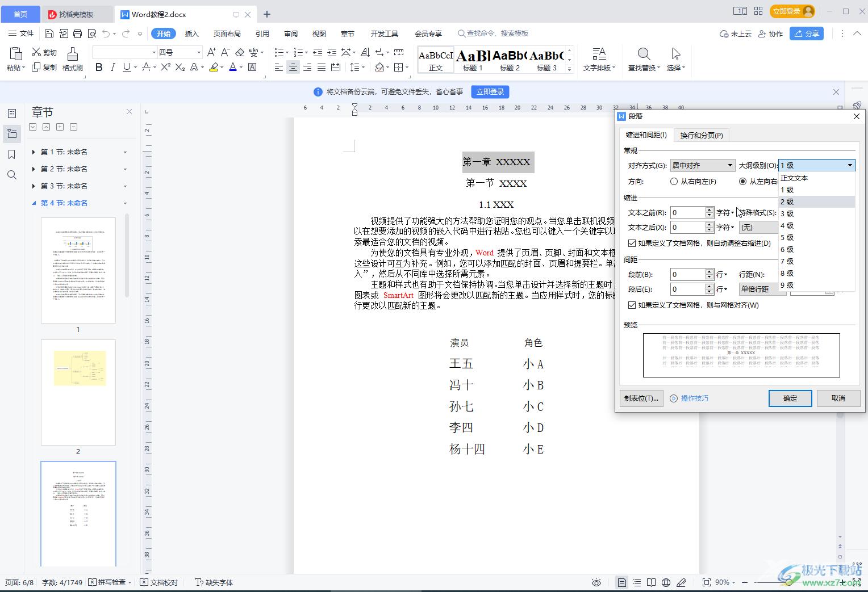Click the 文本之前 indent input field

coord(687,212)
